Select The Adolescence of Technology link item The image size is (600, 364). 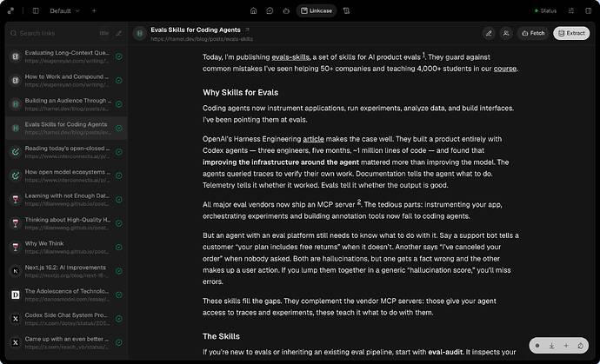pos(67,295)
